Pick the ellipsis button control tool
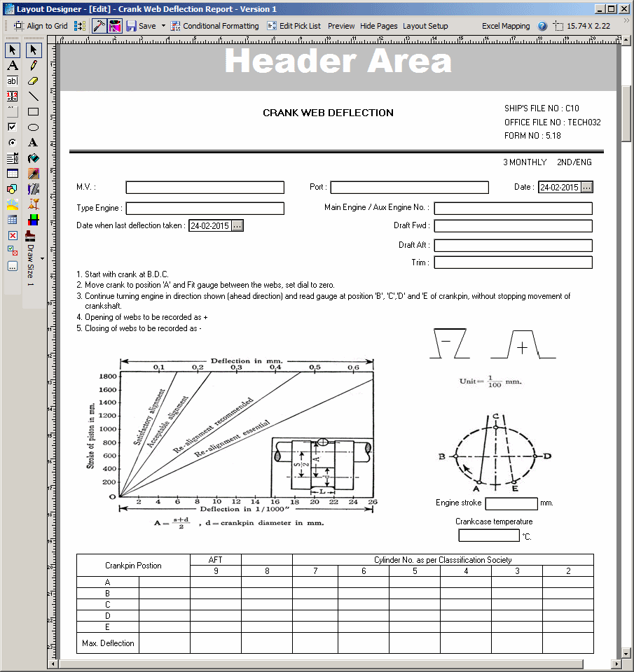The image size is (634, 672). 13,266
